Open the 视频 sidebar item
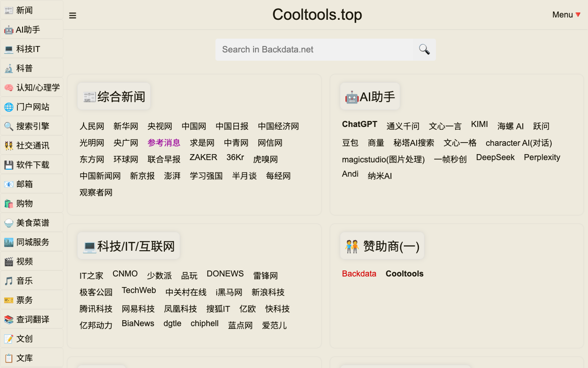This screenshot has height=368, width=588. [x=32, y=261]
